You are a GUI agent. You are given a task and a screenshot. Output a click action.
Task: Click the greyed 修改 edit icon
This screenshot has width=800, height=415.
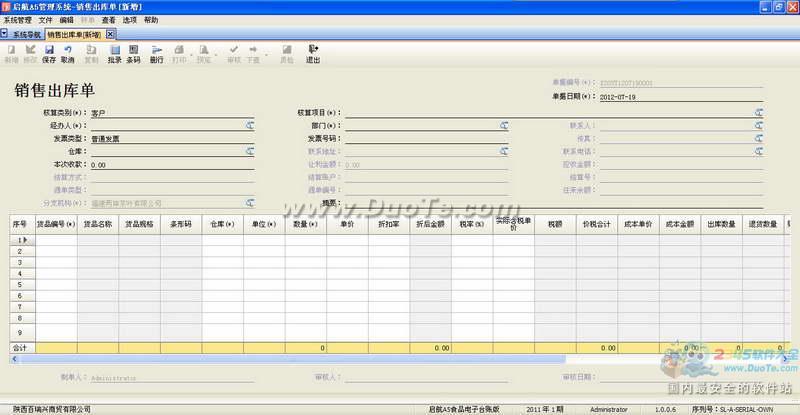point(30,50)
